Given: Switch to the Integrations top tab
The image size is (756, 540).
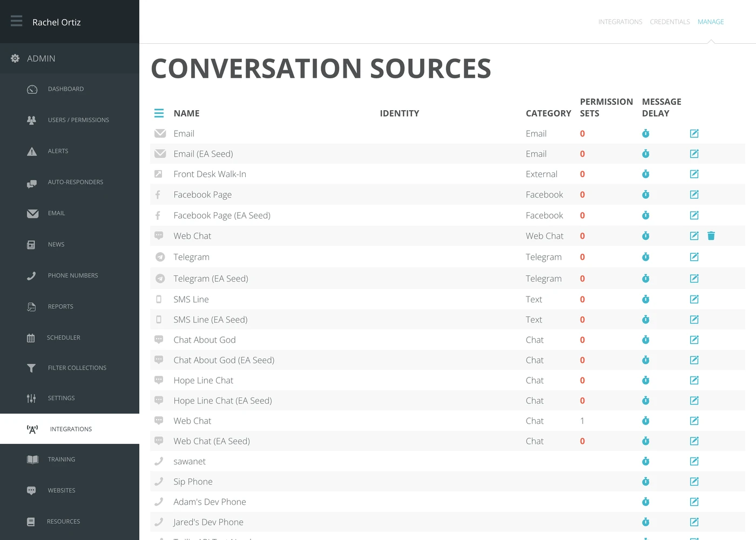Looking at the screenshot, I should (x=620, y=22).
